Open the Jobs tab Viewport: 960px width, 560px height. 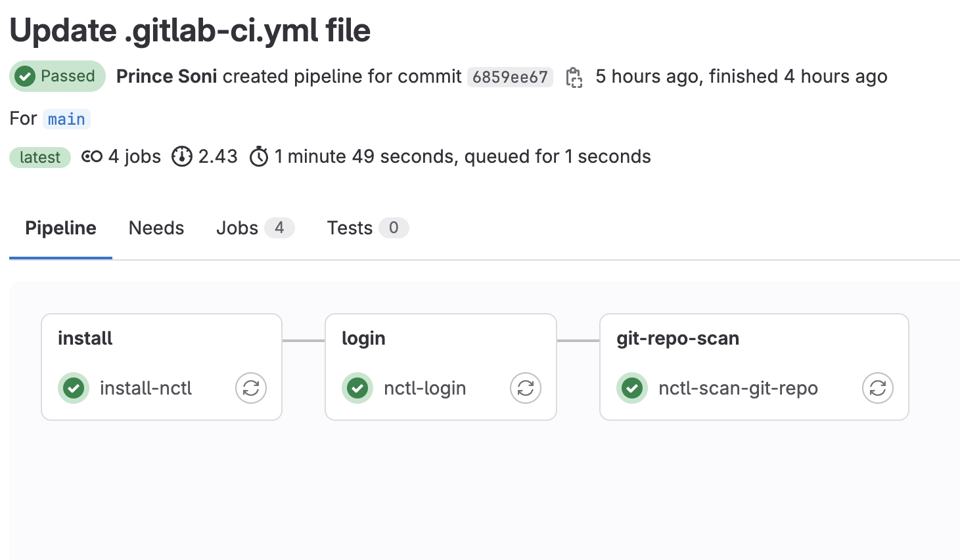(x=255, y=228)
